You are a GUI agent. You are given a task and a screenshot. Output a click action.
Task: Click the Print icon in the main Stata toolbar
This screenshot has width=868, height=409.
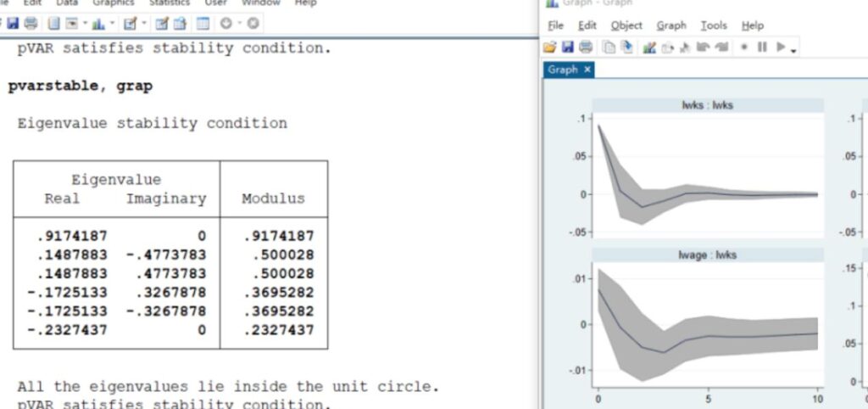31,23
